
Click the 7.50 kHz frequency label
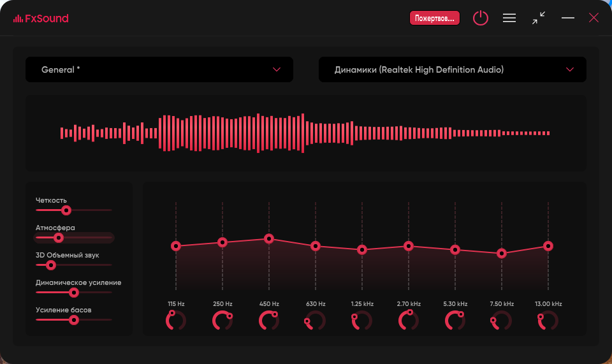point(502,304)
